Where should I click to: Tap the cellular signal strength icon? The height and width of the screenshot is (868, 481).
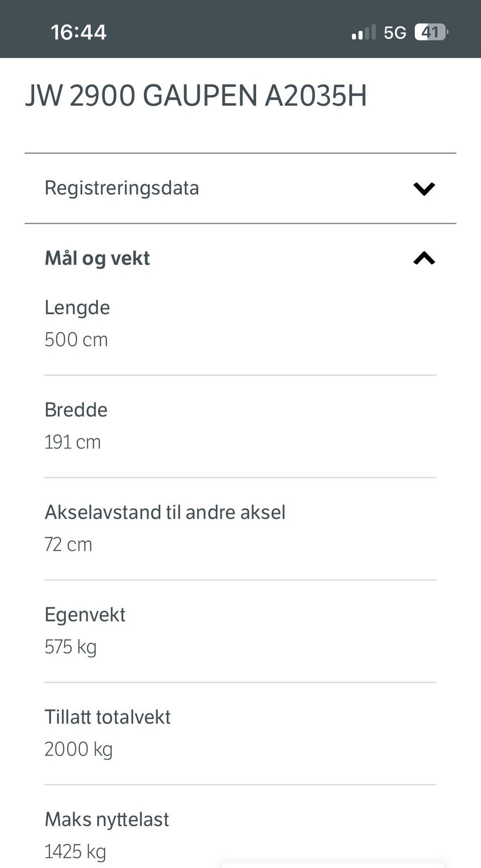pos(364,33)
